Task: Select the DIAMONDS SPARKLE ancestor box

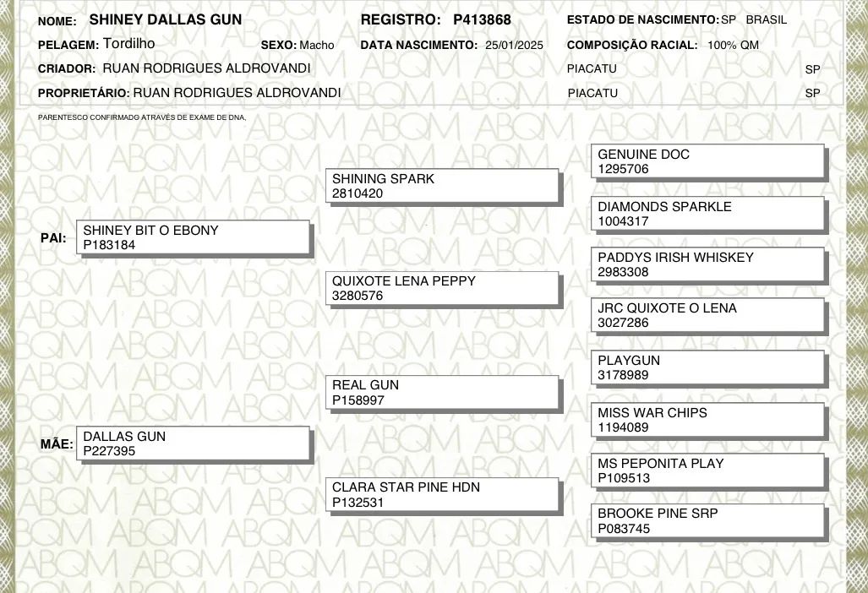Action: pyautogui.click(x=708, y=214)
